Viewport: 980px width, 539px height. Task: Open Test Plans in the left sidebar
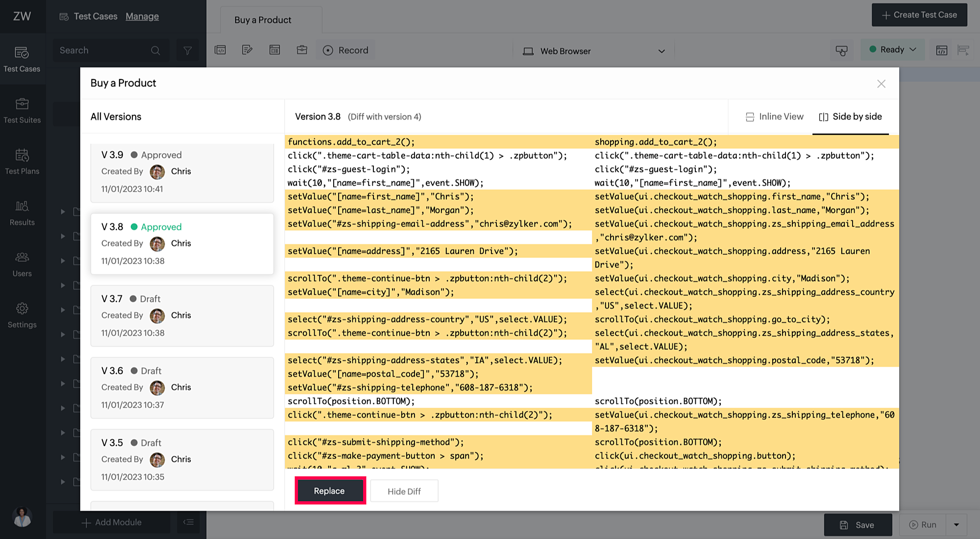[22, 162]
